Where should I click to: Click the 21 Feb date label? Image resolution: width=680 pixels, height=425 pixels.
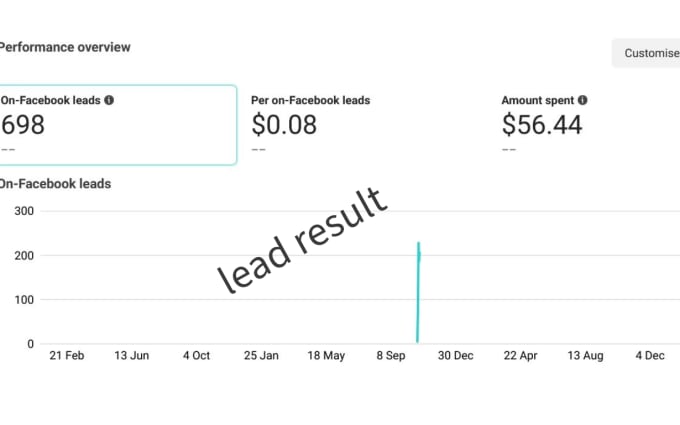[x=67, y=356]
